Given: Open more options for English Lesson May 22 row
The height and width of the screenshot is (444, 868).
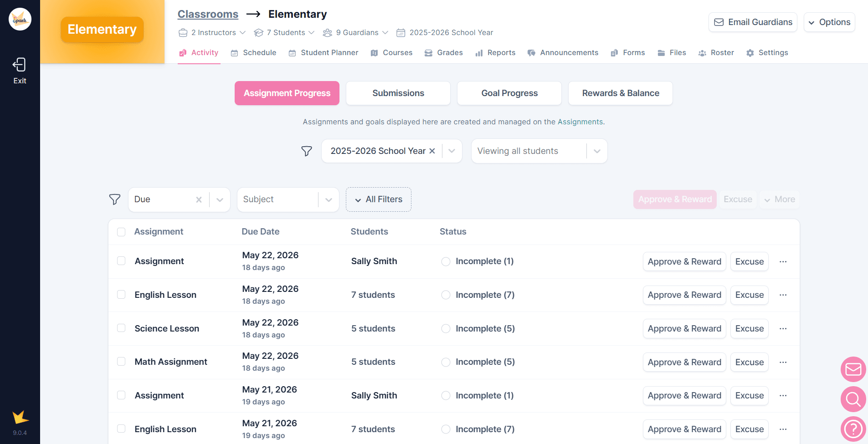Looking at the screenshot, I should coord(783,295).
